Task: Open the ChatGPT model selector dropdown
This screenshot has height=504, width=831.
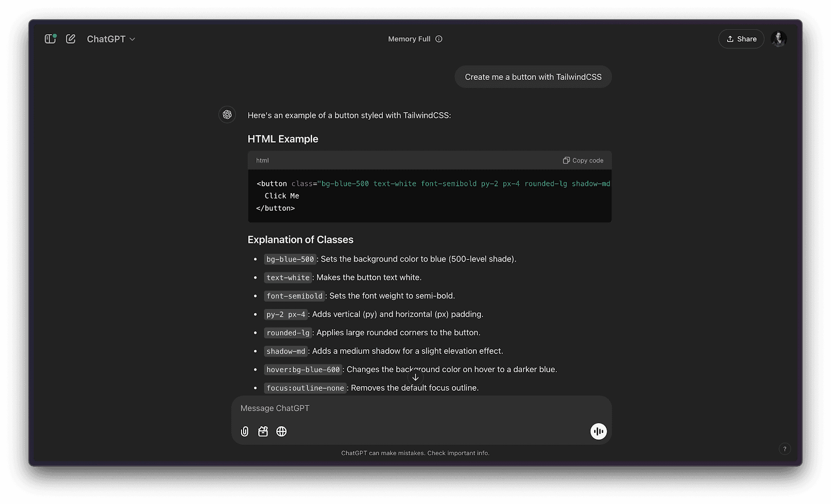Action: (x=111, y=39)
